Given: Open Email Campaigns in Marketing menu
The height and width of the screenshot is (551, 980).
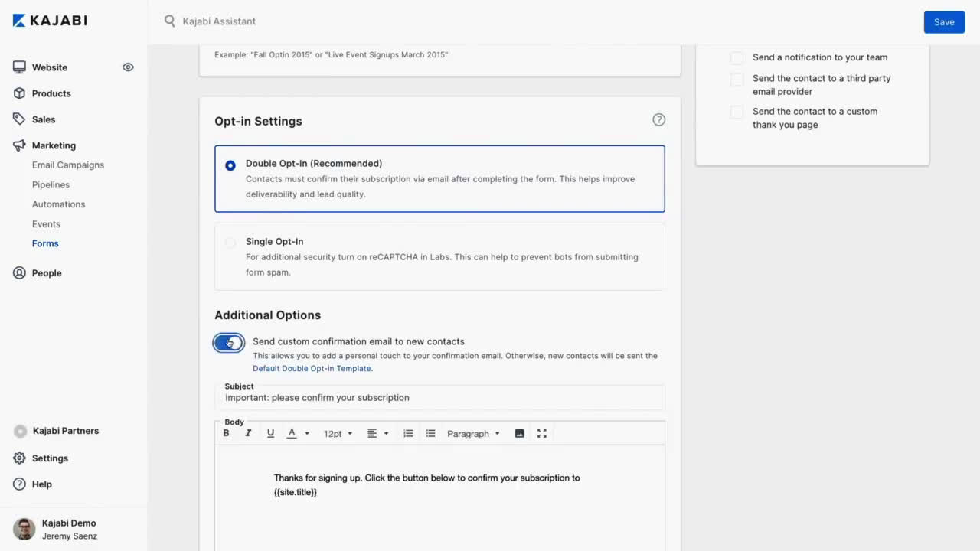Looking at the screenshot, I should pyautogui.click(x=68, y=165).
